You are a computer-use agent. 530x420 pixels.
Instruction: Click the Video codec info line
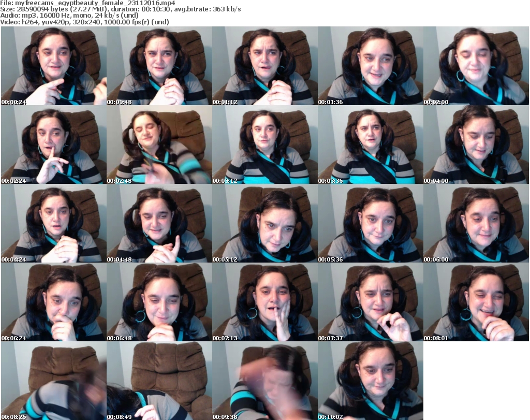[84, 22]
